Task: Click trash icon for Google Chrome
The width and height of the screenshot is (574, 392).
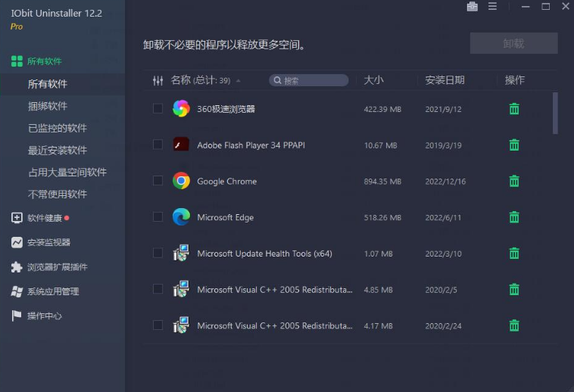Action: click(514, 181)
